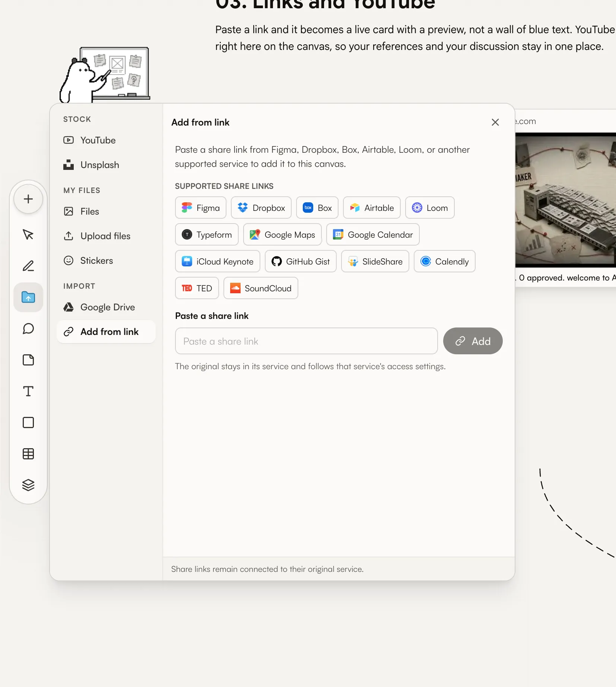Select Add from link menu item
Screen dimensions: 616x687
(106, 332)
